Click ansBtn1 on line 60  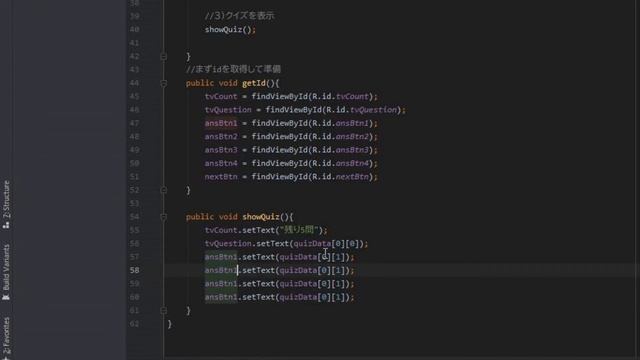click(x=221, y=297)
